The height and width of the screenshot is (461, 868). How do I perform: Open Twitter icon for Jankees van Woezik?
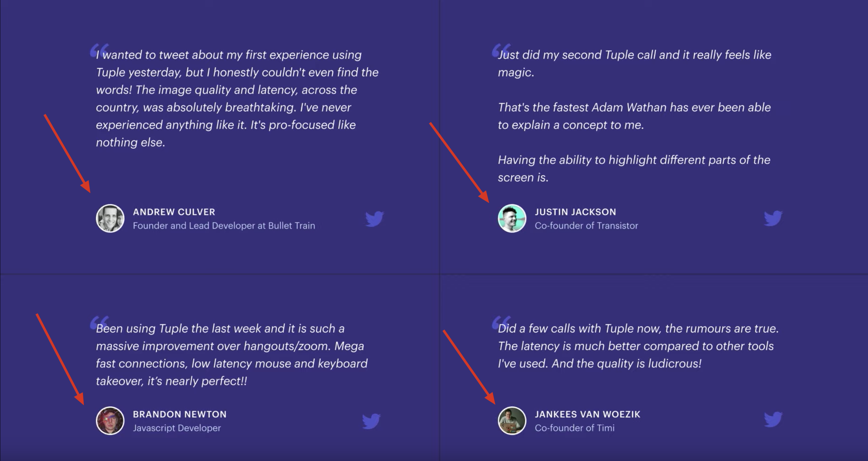tap(773, 420)
